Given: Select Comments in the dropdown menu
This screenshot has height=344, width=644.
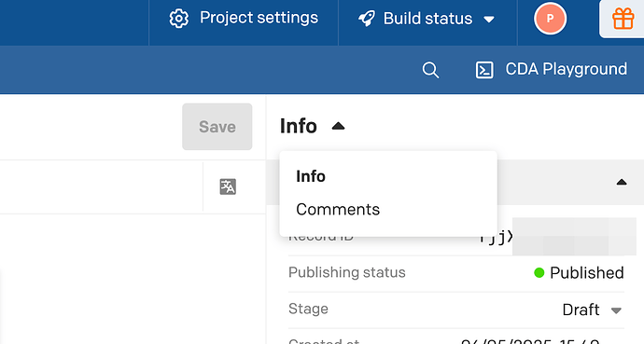Looking at the screenshot, I should [x=338, y=210].
